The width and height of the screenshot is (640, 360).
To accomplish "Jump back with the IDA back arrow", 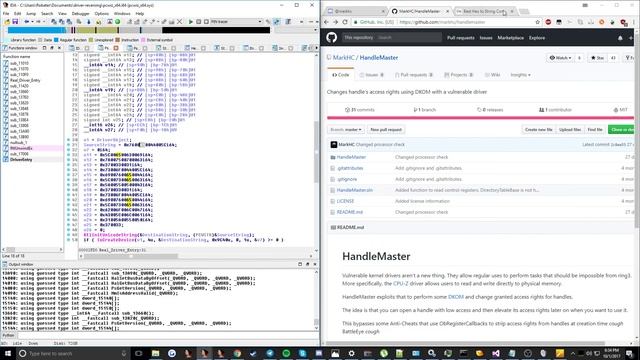I will [x=27, y=22].
